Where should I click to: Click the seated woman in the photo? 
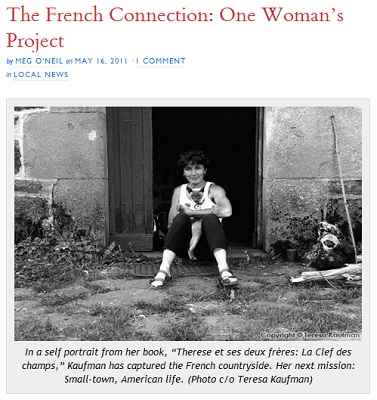tap(196, 218)
